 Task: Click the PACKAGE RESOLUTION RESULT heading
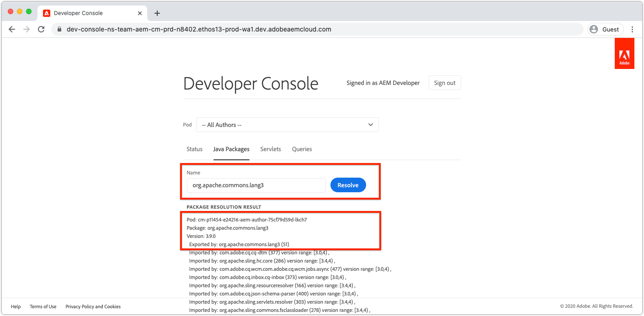point(224,207)
